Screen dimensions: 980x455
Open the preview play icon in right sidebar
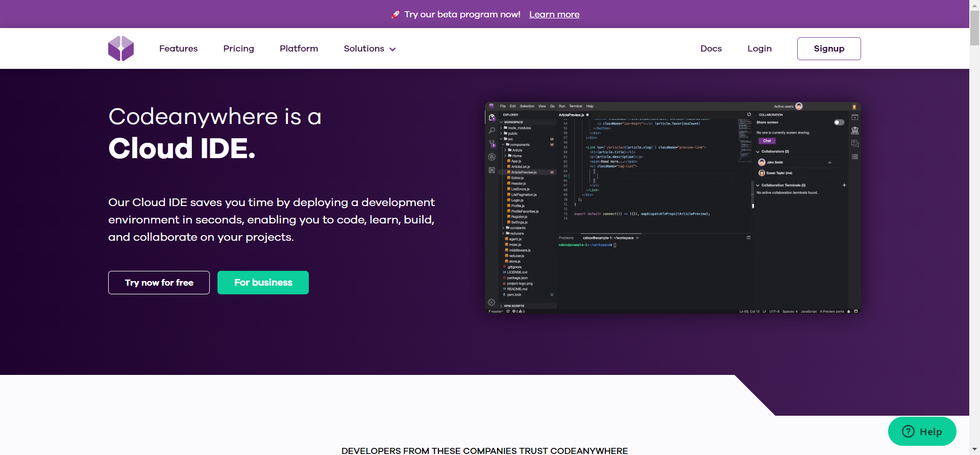(855, 117)
